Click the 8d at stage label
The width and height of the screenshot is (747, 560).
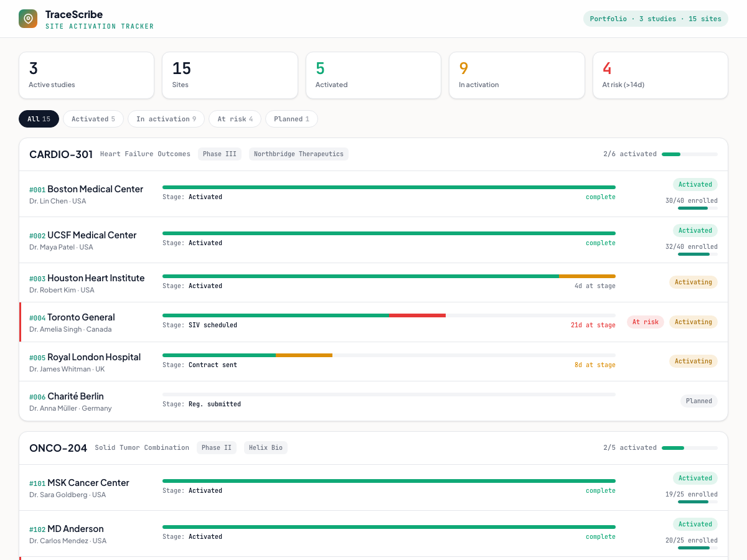pyautogui.click(x=595, y=365)
